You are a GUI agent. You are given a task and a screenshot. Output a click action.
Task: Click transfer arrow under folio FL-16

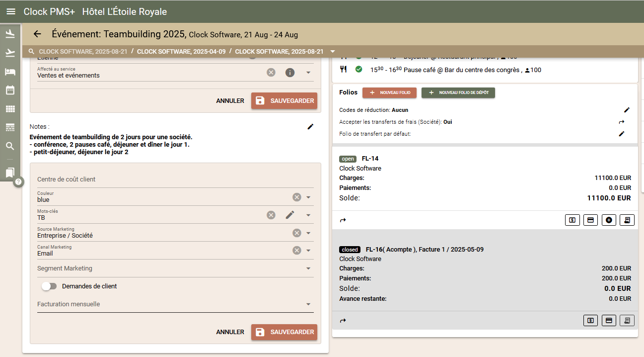pyautogui.click(x=343, y=321)
